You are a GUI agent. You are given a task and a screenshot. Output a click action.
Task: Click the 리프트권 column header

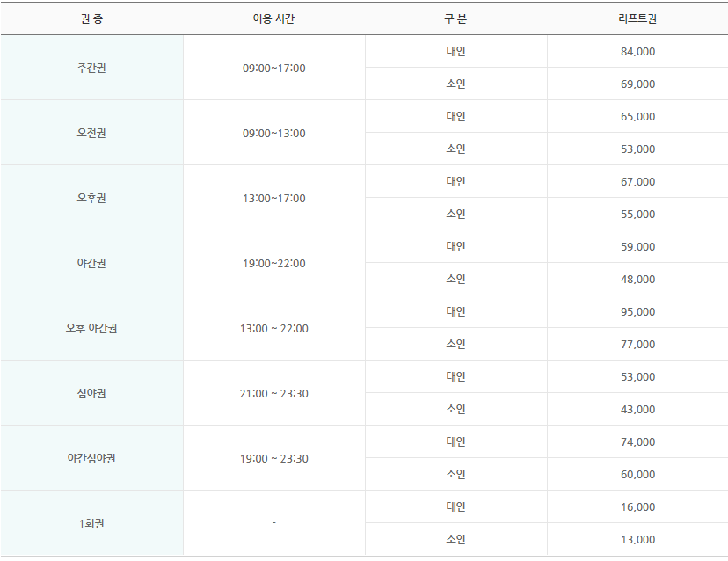click(x=637, y=18)
